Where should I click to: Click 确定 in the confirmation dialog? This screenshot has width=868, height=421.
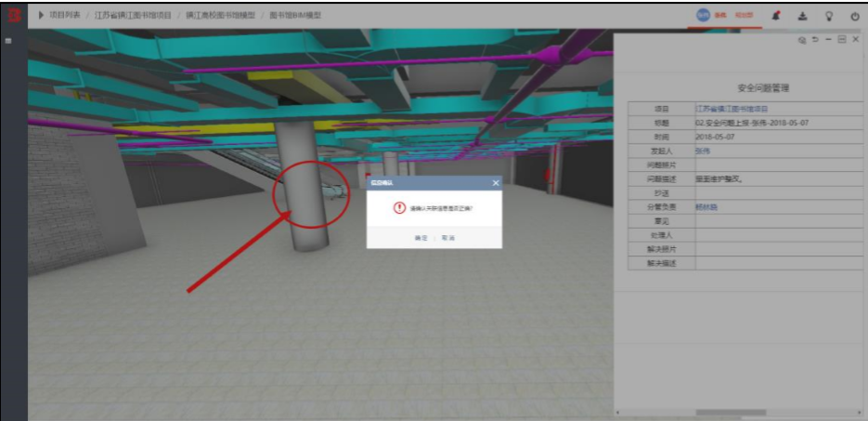pyautogui.click(x=421, y=238)
